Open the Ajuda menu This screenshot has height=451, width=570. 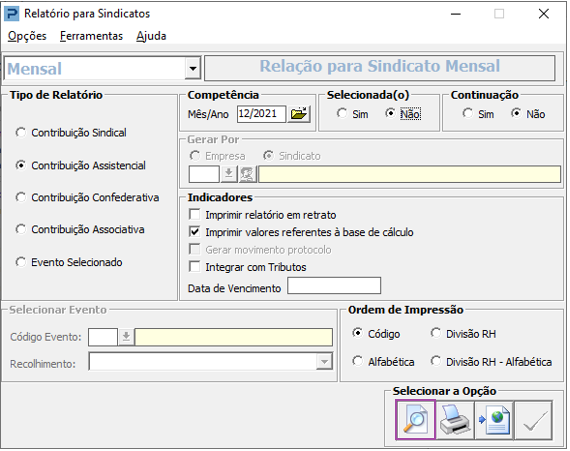click(151, 36)
